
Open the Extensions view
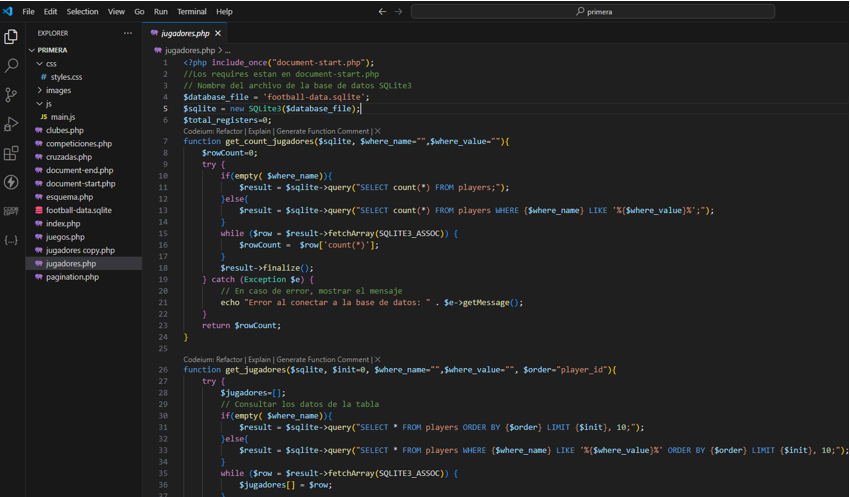coord(11,153)
